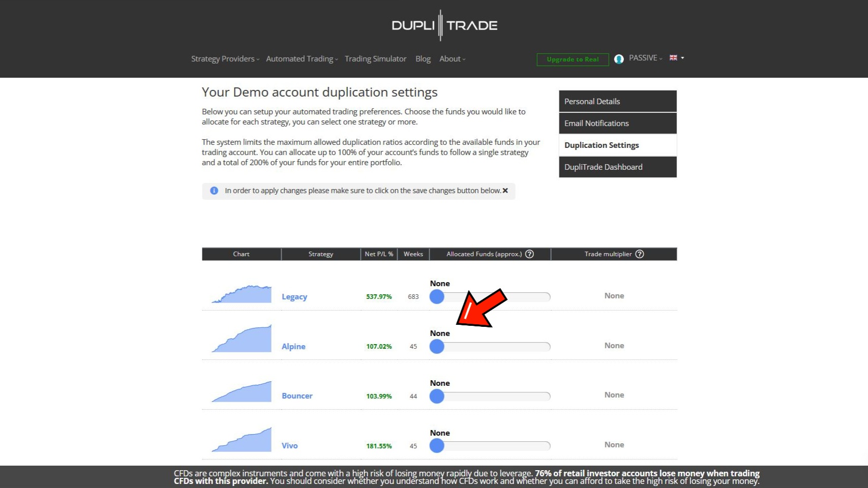Open the Vivo strategy link
This screenshot has height=488, width=868.
click(x=290, y=446)
